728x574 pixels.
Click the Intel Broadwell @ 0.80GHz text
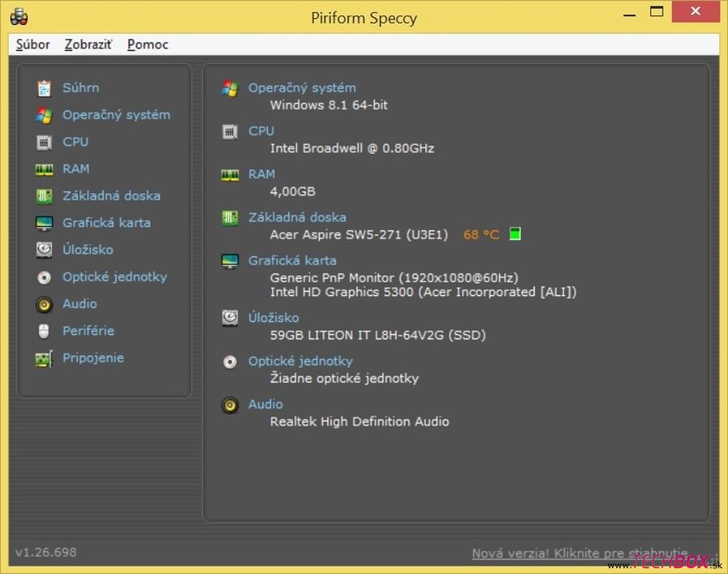click(352, 149)
